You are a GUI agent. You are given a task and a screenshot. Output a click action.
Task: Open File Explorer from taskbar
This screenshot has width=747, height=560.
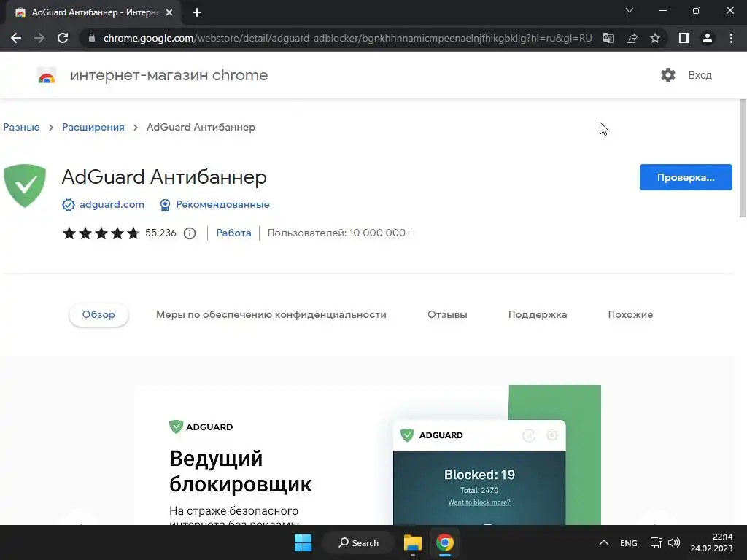pos(413,542)
